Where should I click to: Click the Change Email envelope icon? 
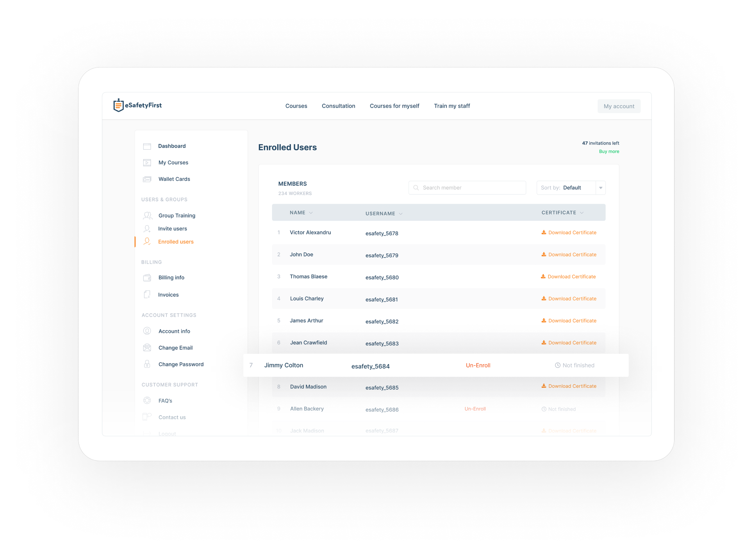click(x=147, y=348)
